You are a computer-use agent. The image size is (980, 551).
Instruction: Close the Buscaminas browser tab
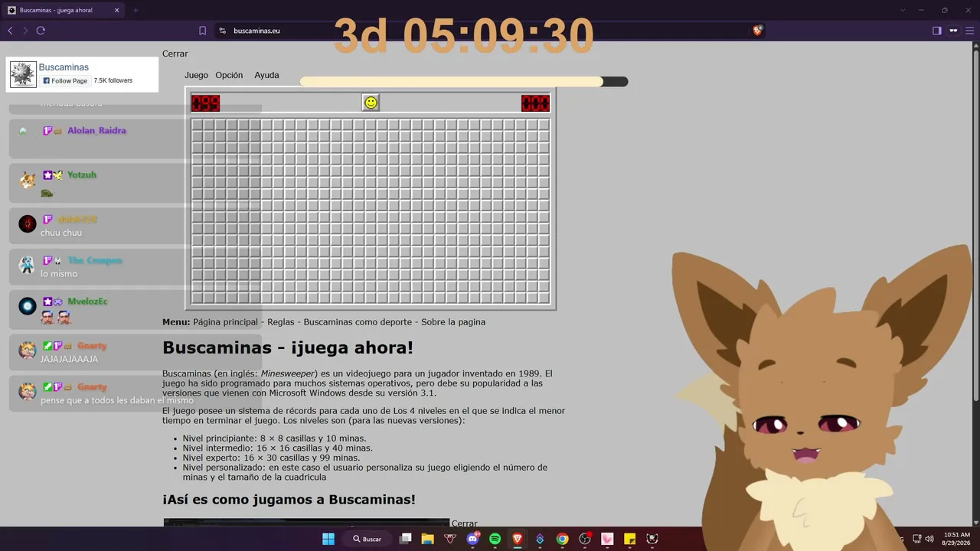[x=116, y=10]
